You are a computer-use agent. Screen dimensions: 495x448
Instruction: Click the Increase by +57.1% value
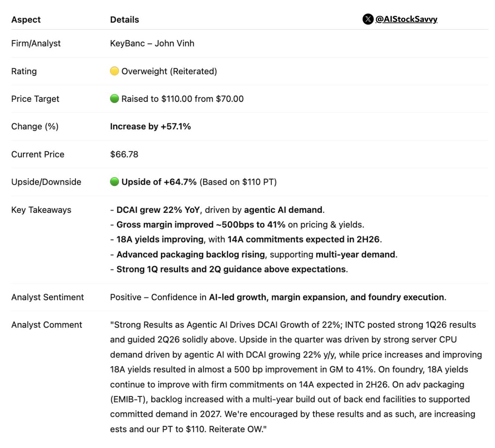151,126
